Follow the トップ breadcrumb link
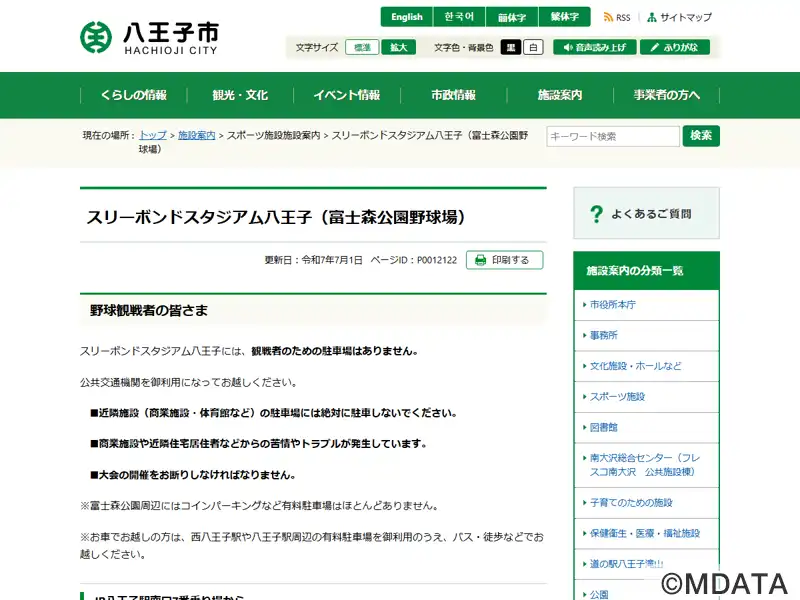 point(153,135)
